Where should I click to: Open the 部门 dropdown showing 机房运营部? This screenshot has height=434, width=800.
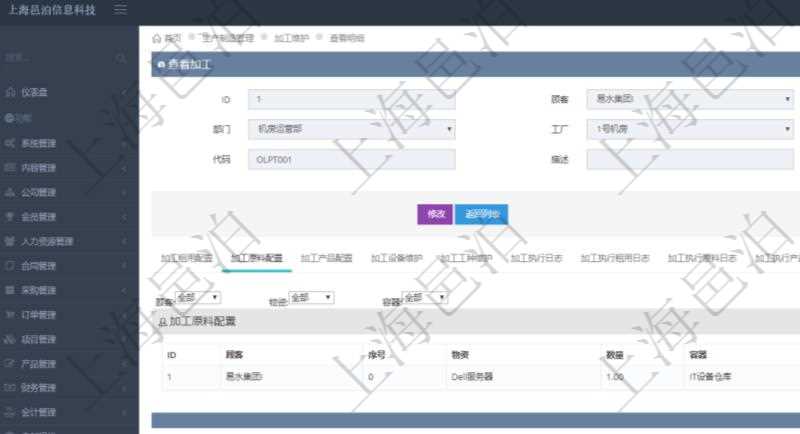(352, 129)
